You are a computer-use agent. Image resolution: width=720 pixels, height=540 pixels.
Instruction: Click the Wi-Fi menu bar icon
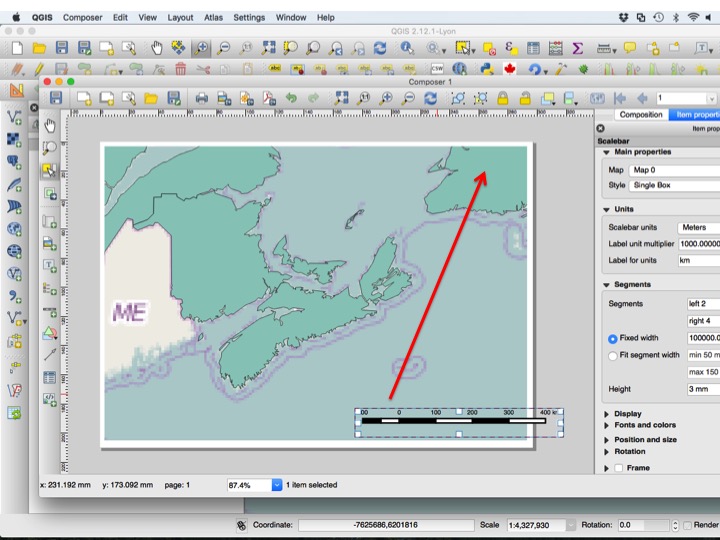tap(693, 17)
